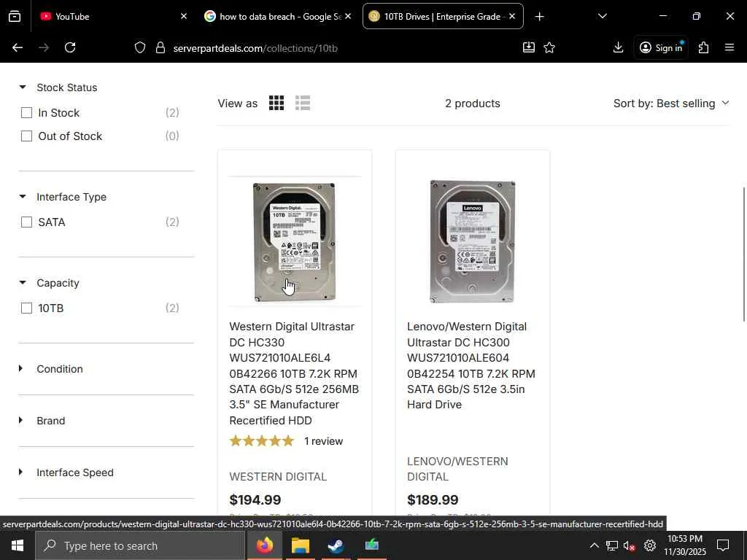The image size is (747, 560).
Task: Select the $189.99 price text
Action: pos(433,499)
